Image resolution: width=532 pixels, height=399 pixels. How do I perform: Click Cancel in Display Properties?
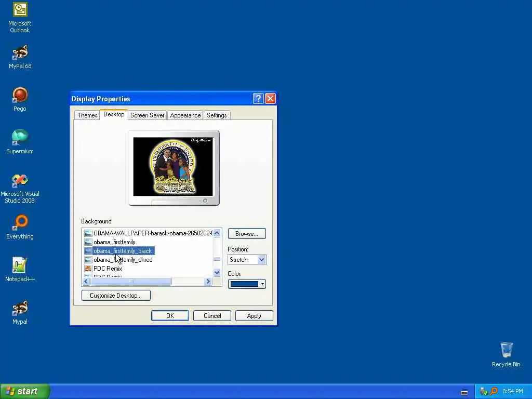[212, 315]
